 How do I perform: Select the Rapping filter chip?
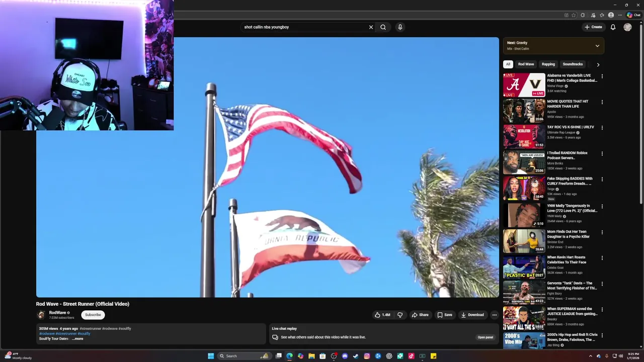(548, 64)
